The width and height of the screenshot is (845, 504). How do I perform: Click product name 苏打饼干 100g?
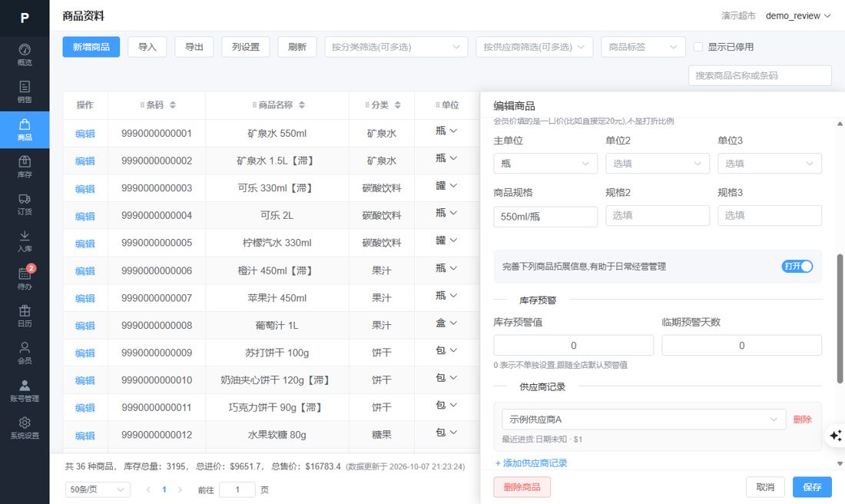[x=277, y=353]
